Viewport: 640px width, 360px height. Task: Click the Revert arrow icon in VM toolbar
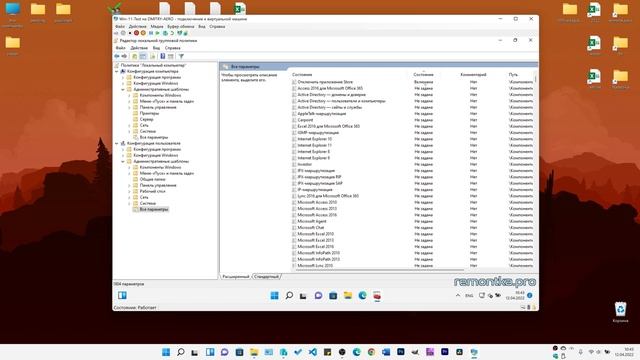coord(172,33)
